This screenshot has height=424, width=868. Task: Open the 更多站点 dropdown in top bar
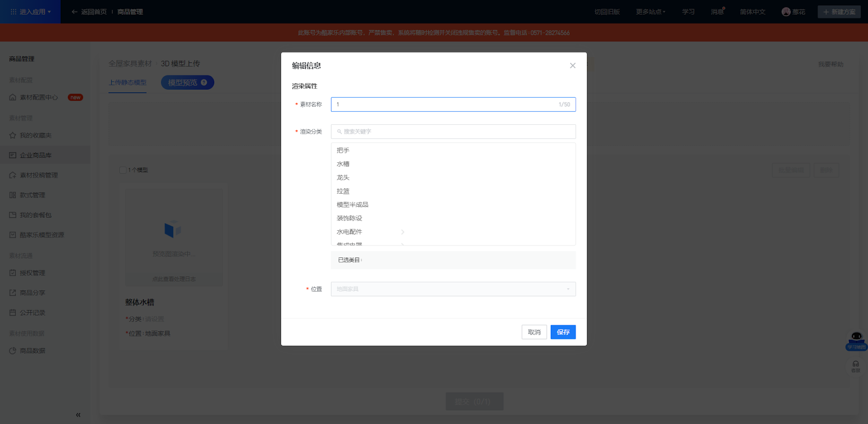click(650, 12)
